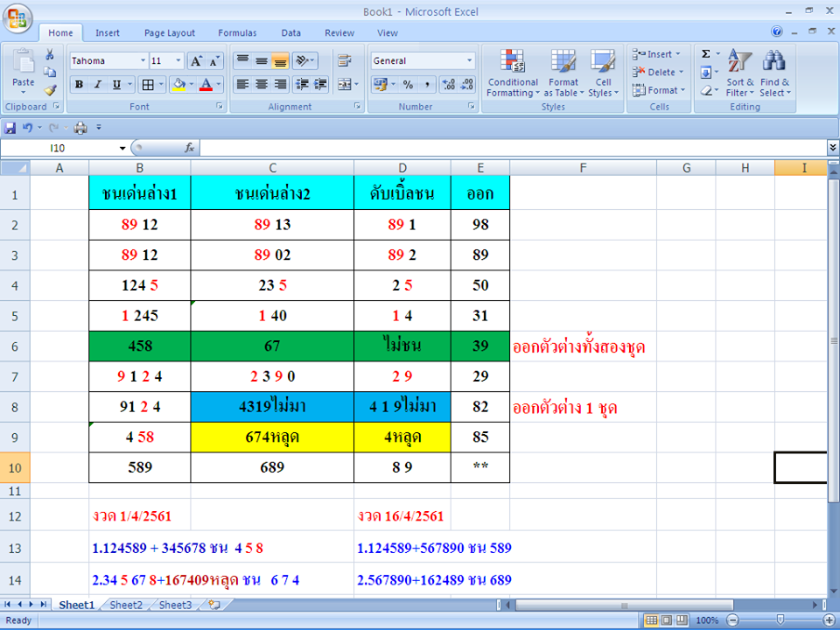The image size is (840, 630).
Task: Switch to Sheet2 tab
Action: pos(126,605)
